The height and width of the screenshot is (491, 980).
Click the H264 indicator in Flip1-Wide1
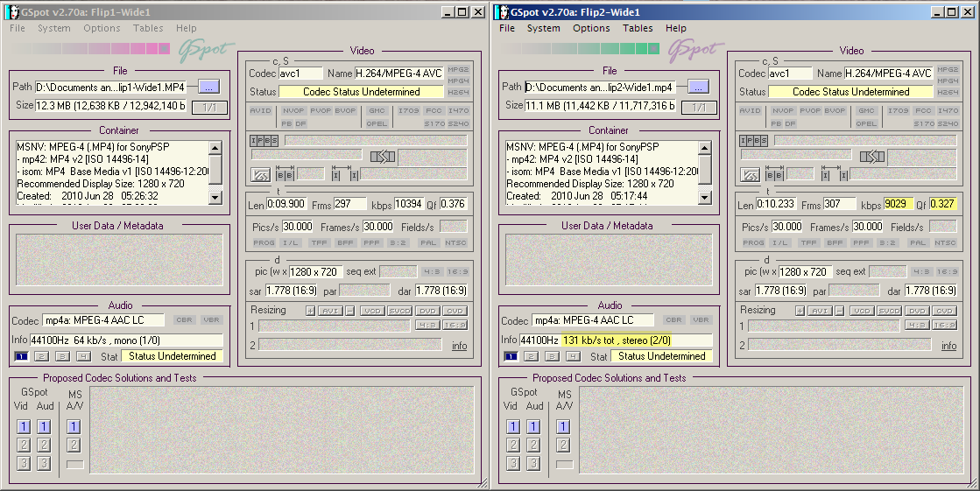pyautogui.click(x=458, y=93)
